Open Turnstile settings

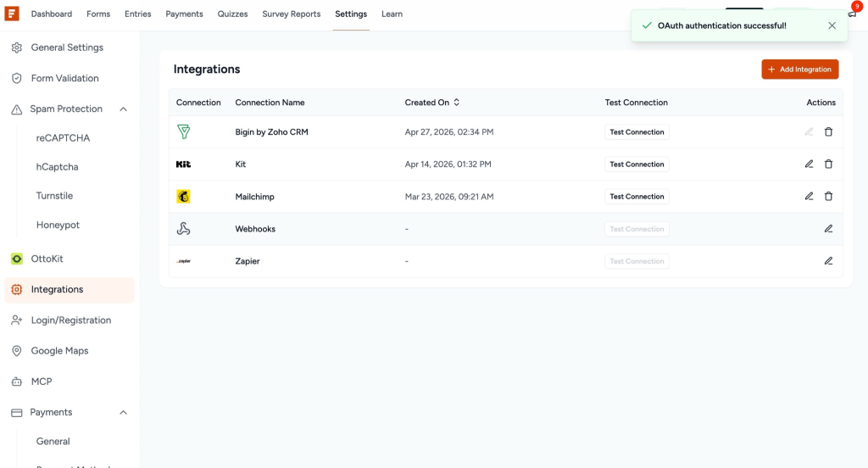(54, 196)
